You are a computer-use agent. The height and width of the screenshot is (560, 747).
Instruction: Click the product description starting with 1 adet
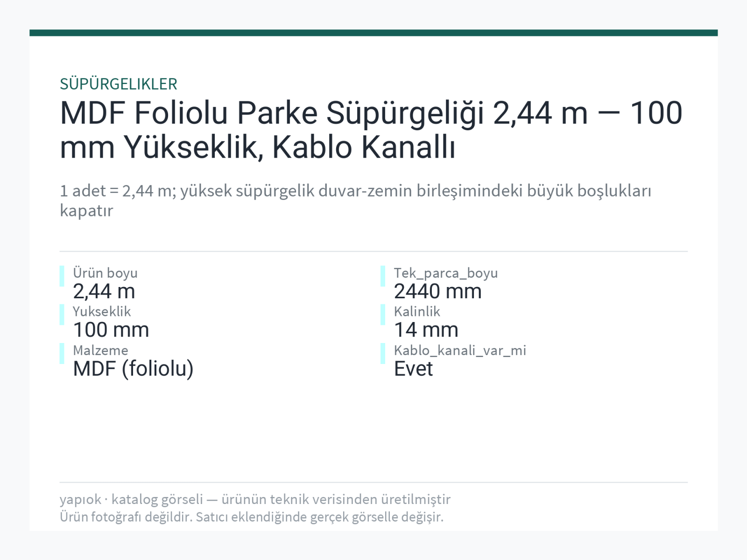355,200
